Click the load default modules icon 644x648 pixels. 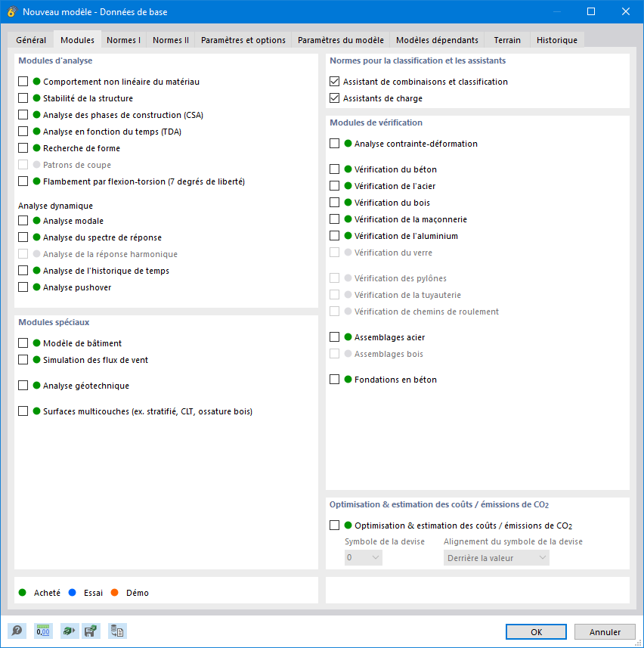click(70, 631)
